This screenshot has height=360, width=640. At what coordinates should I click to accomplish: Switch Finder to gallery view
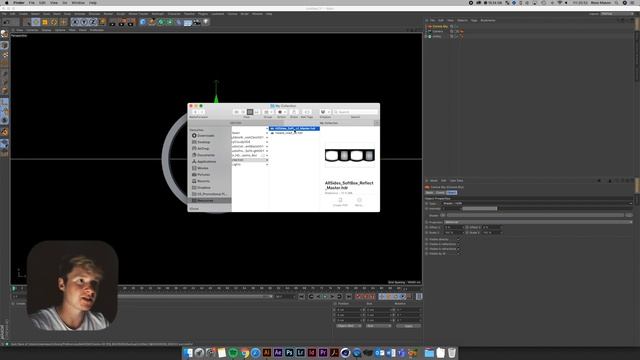(257, 112)
